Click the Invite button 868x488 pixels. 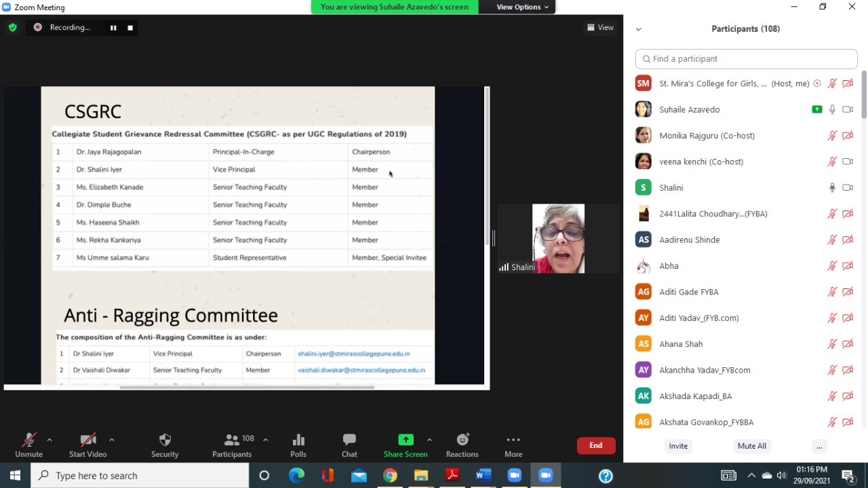(678, 446)
